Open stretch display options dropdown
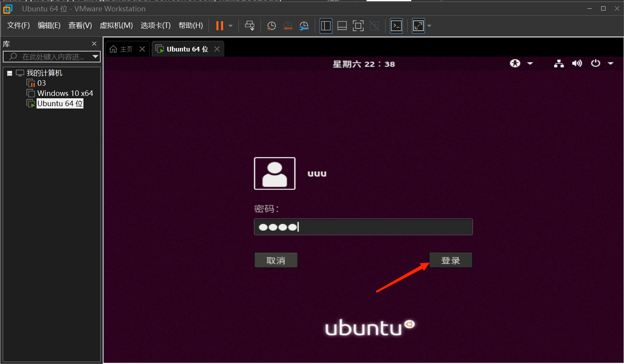 click(x=429, y=26)
